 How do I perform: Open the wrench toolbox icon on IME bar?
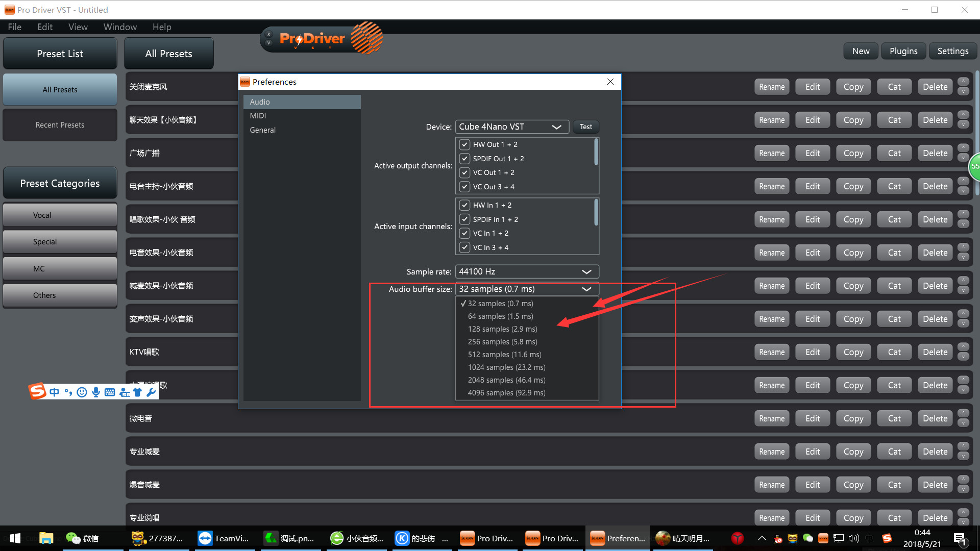151,392
